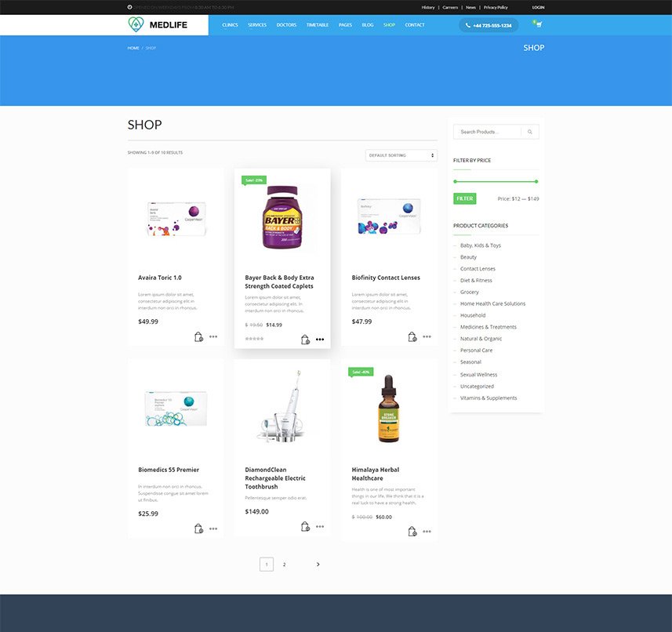This screenshot has width=672, height=632.
Task: Add Biomedics 55 Premier to cart icon
Action: (x=198, y=528)
